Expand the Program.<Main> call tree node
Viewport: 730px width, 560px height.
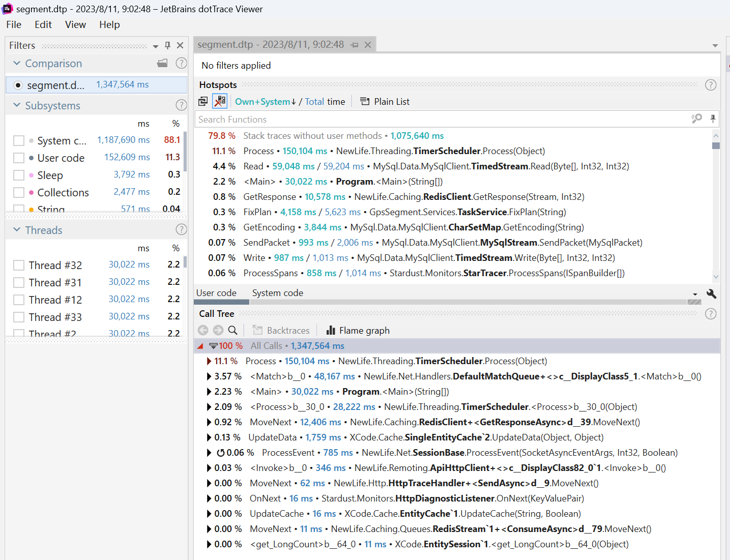click(209, 392)
